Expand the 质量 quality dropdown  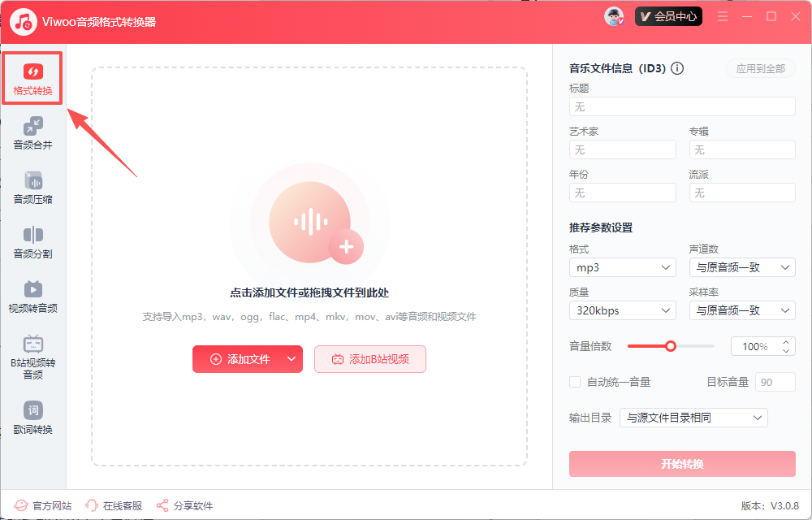click(x=623, y=310)
